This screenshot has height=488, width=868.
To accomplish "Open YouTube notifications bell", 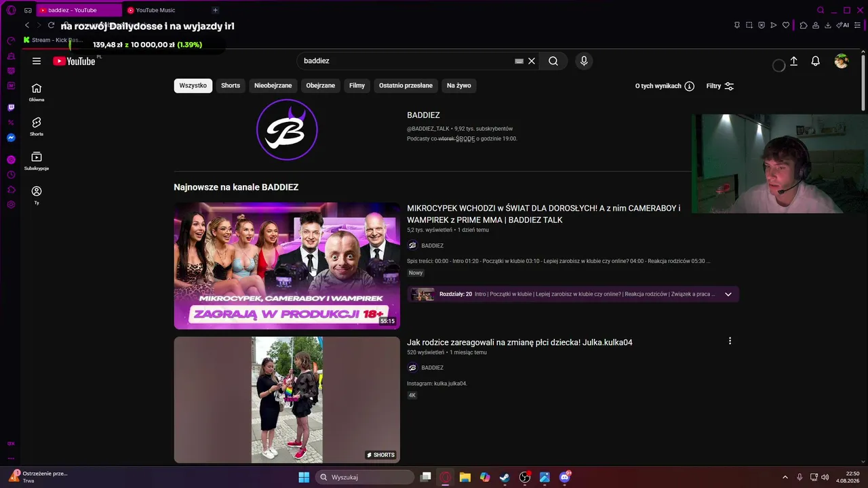I will 816,61.
